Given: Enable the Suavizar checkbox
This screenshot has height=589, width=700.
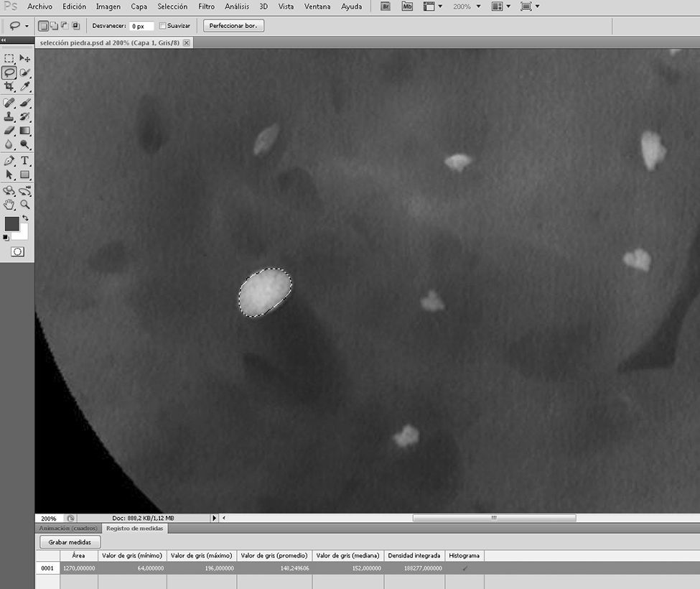Looking at the screenshot, I should click(x=162, y=26).
